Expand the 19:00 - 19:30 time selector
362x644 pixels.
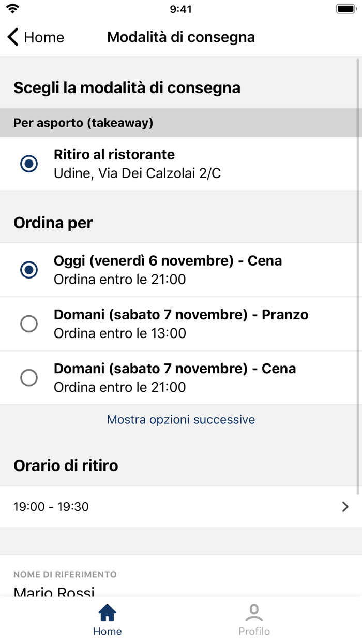click(181, 507)
